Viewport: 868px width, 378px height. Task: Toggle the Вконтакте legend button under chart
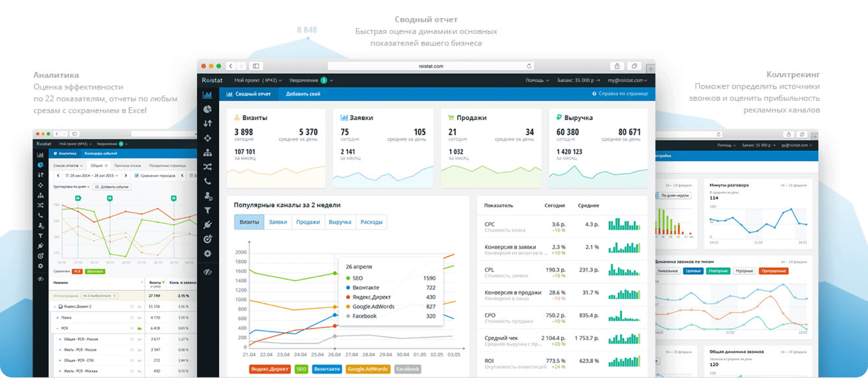click(x=327, y=369)
